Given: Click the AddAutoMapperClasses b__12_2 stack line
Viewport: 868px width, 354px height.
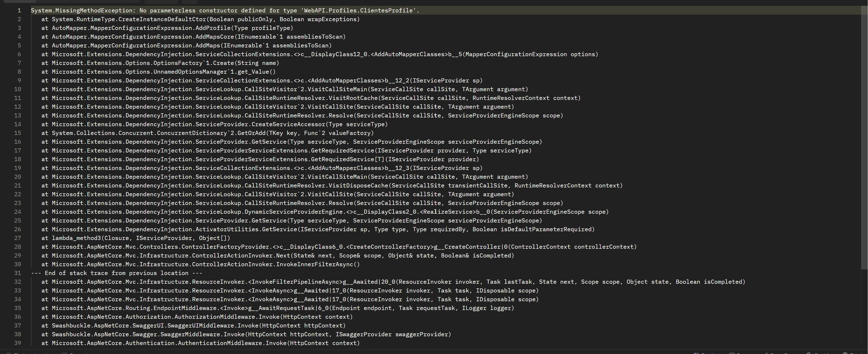Looking at the screenshot, I should 262,80.
